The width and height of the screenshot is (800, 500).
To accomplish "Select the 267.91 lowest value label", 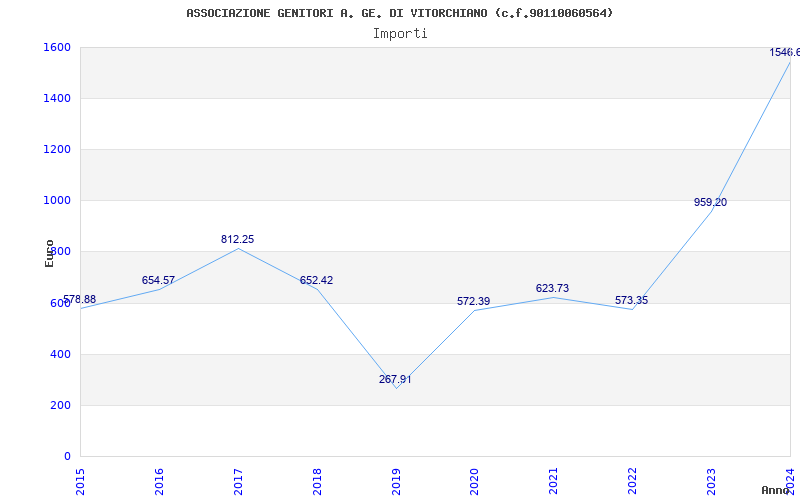I will click(x=395, y=379).
